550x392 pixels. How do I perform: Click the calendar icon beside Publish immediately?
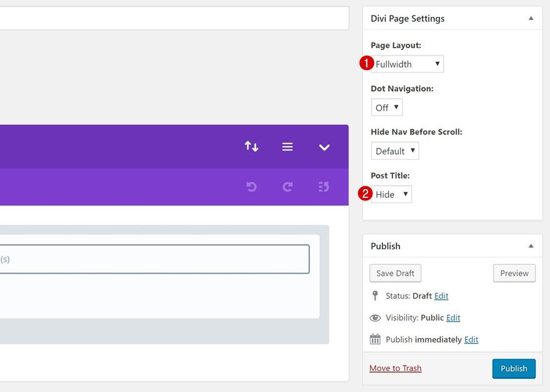[x=375, y=340]
